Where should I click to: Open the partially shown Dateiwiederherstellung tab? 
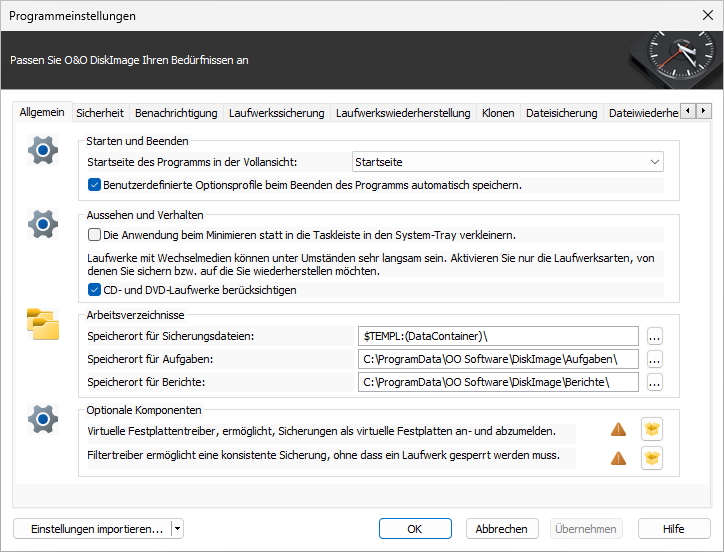[x=642, y=113]
